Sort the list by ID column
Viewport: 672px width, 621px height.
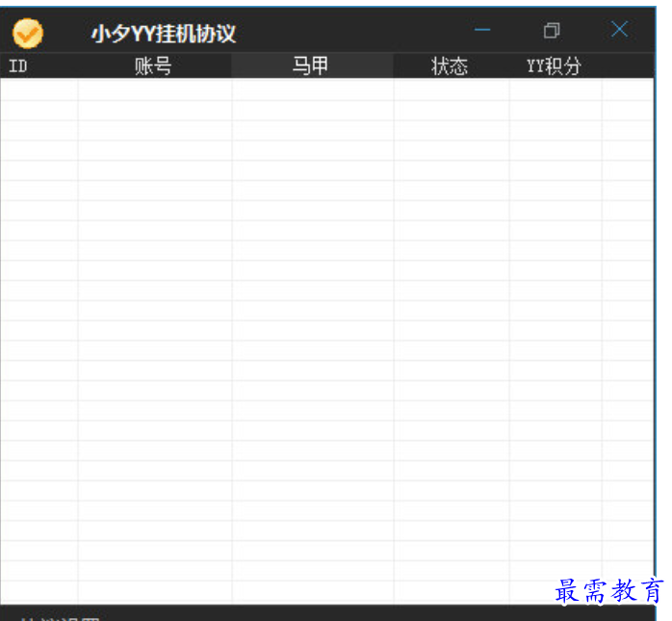coord(39,66)
